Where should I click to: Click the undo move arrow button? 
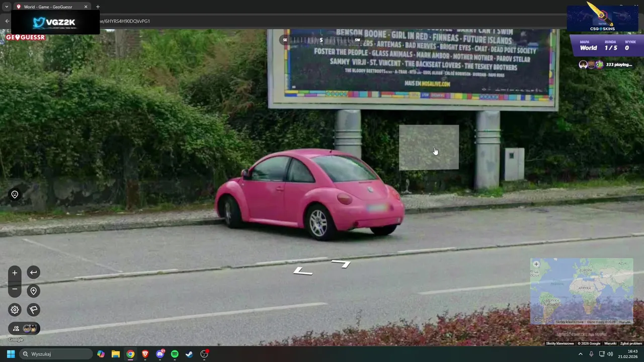coord(33,273)
